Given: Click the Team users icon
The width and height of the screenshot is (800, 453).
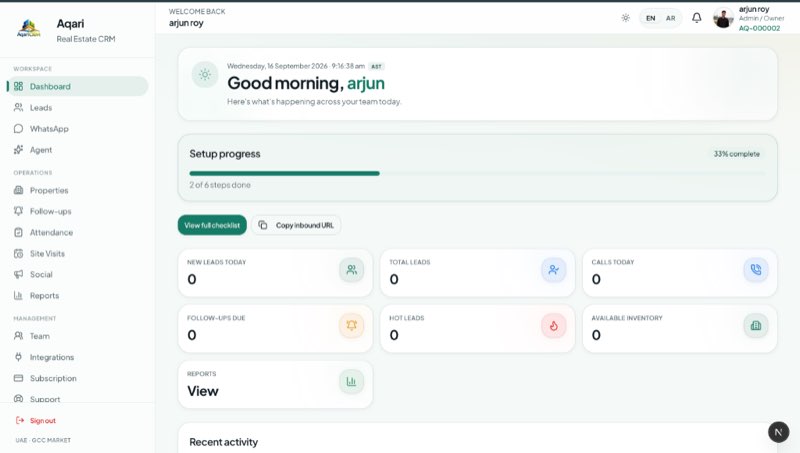Looking at the screenshot, I should click(18, 336).
